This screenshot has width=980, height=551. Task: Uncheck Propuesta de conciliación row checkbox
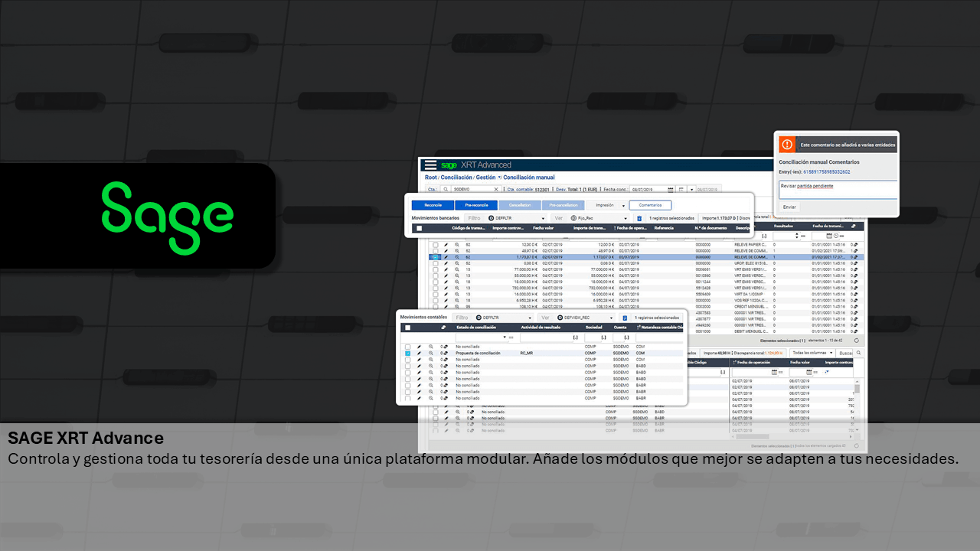pos(407,353)
